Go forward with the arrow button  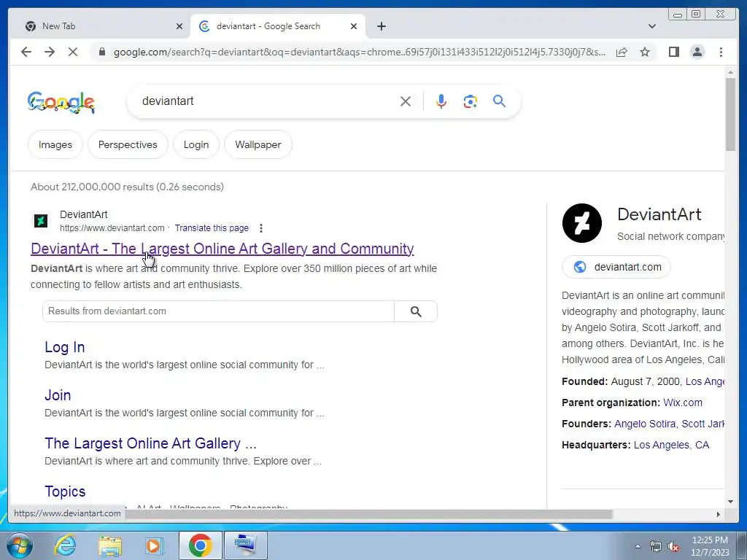point(50,52)
